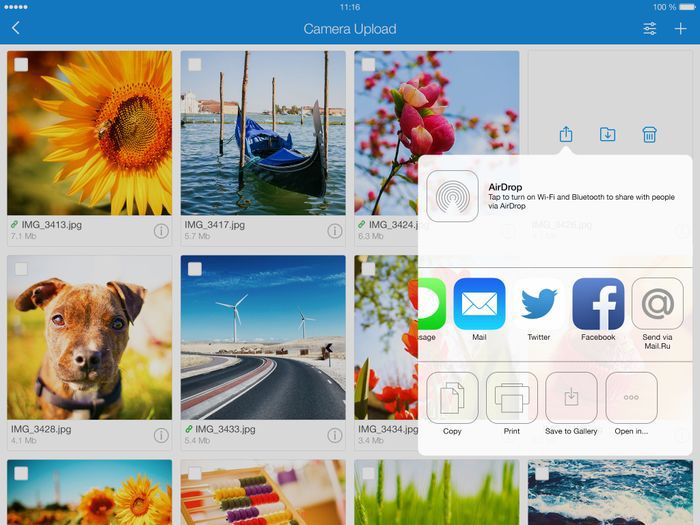Tap link icon next to IMG_3424
Screen dimensions: 700x525
(362, 225)
